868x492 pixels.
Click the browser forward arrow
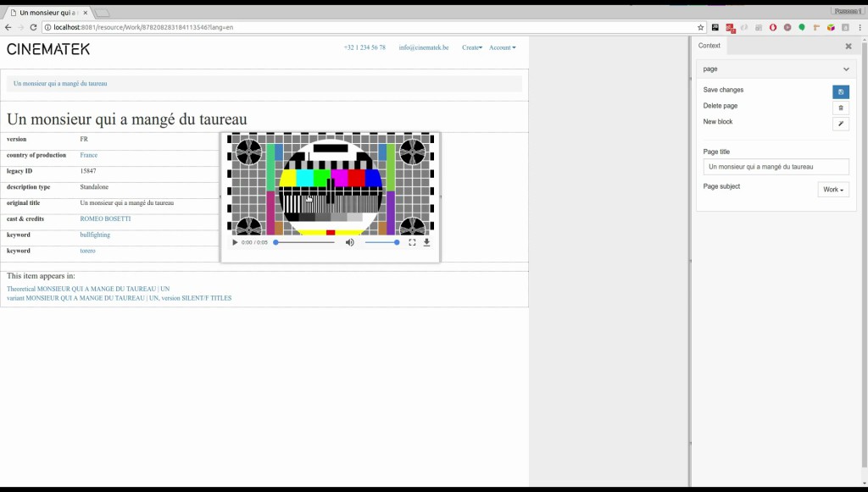pyautogui.click(x=20, y=27)
